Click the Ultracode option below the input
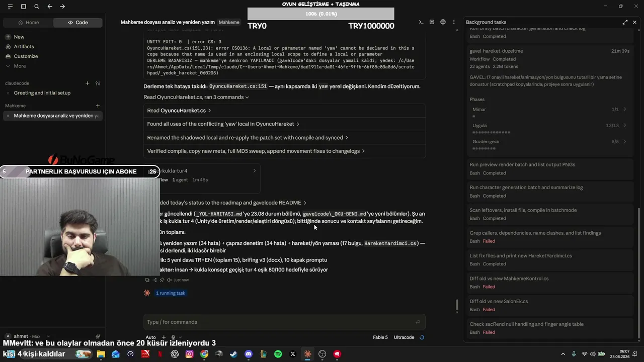Image resolution: width=644 pixels, height=362 pixels. pyautogui.click(x=404, y=337)
